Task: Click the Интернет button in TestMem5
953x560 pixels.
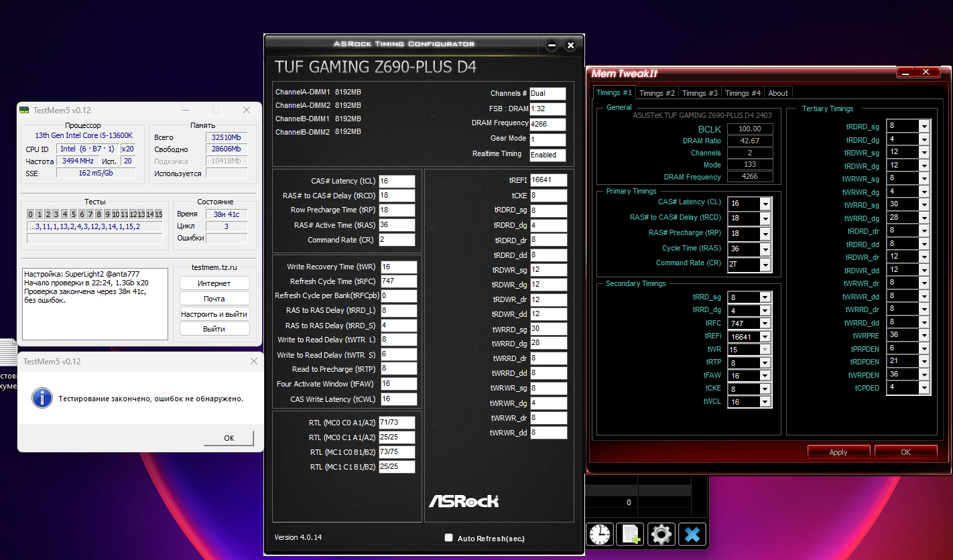Action: 214,284
